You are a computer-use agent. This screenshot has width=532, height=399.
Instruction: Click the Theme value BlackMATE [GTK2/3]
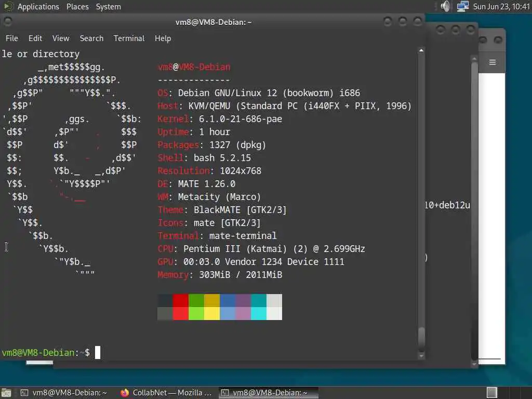[x=240, y=210]
